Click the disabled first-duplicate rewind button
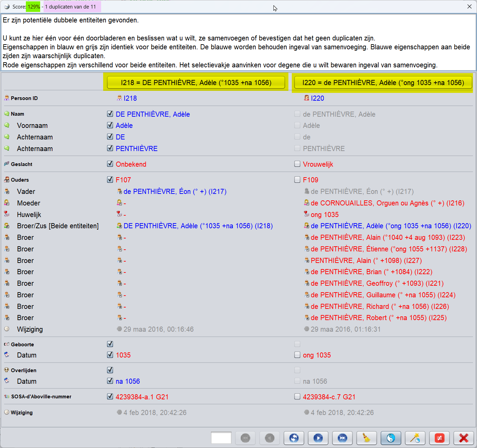The width and height of the screenshot is (477, 448). pos(245,438)
